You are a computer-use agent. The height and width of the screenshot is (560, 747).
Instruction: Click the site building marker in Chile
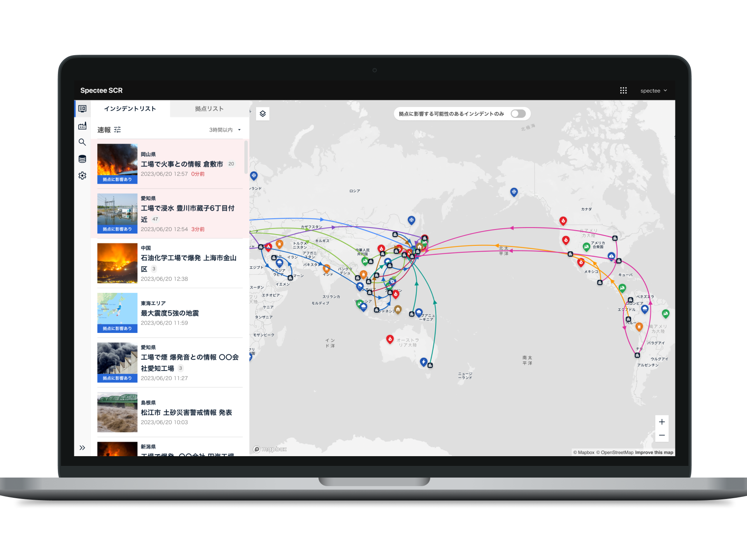tap(637, 355)
